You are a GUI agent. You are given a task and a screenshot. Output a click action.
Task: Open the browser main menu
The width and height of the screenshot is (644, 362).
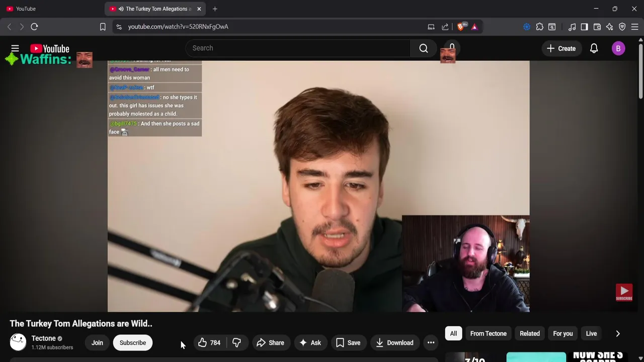tap(635, 27)
